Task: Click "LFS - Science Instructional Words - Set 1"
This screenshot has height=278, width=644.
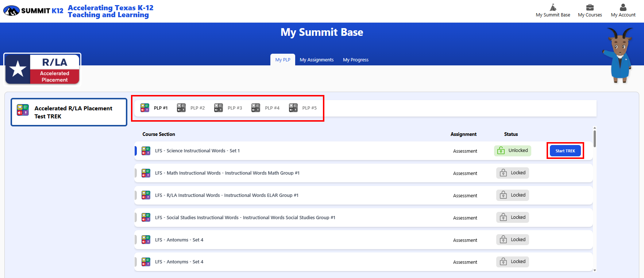Action: [x=197, y=151]
